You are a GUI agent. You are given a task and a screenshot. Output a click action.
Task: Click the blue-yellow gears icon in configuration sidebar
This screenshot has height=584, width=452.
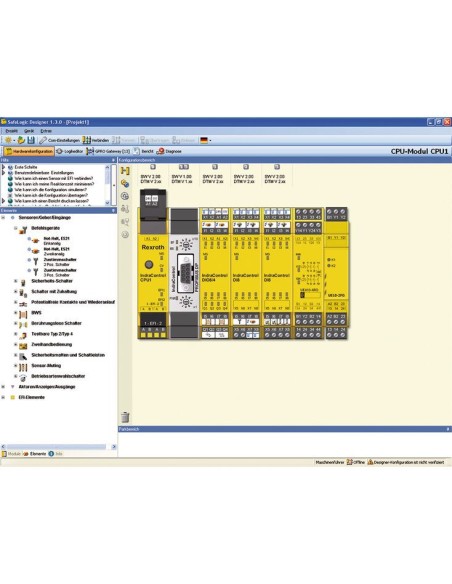pos(125,183)
